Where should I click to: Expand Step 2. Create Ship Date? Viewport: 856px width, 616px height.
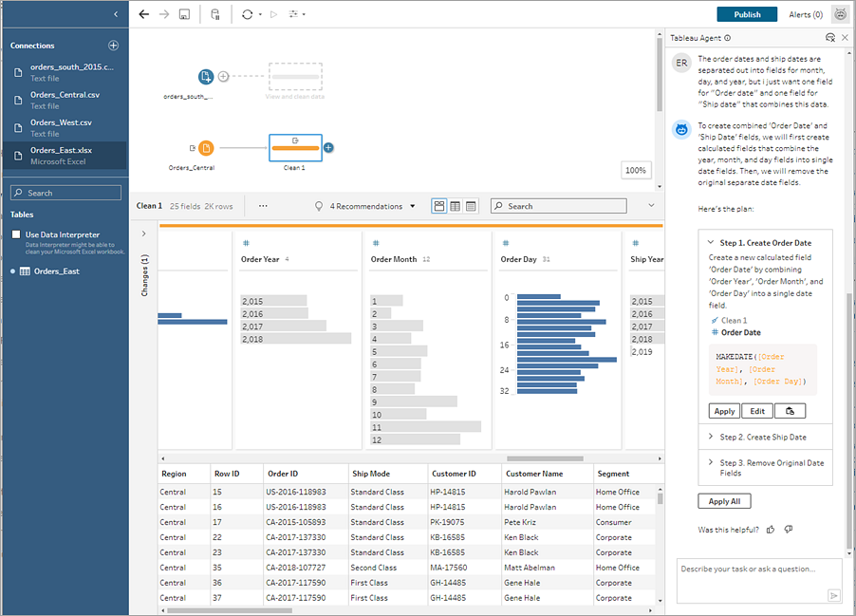tap(763, 437)
